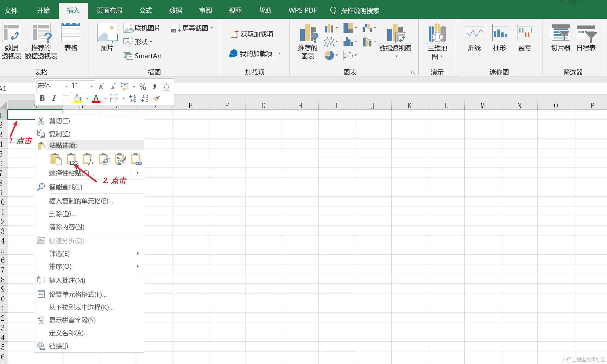Click paste values (123) option
Viewport: 607px width, 364px height.
[x=71, y=159]
